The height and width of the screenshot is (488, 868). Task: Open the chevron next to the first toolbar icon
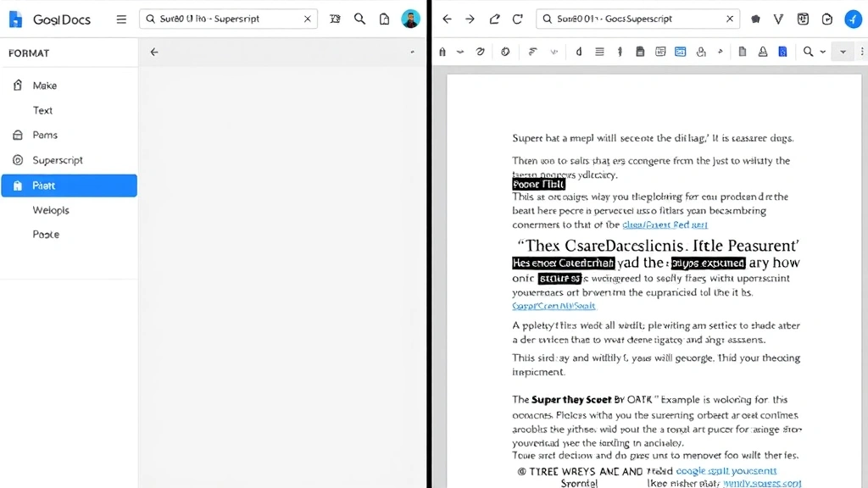pyautogui.click(x=459, y=52)
